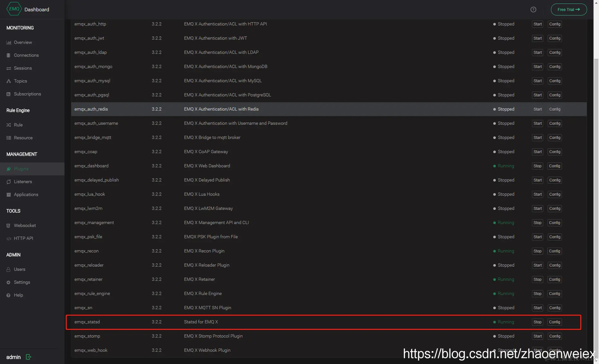Click the Listeners sidebar icon

click(9, 182)
